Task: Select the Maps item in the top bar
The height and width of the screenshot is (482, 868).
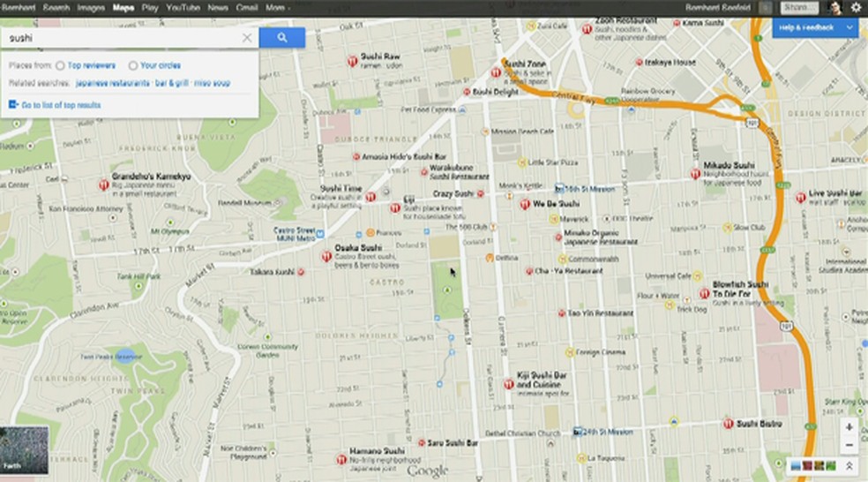Action: pos(123,8)
